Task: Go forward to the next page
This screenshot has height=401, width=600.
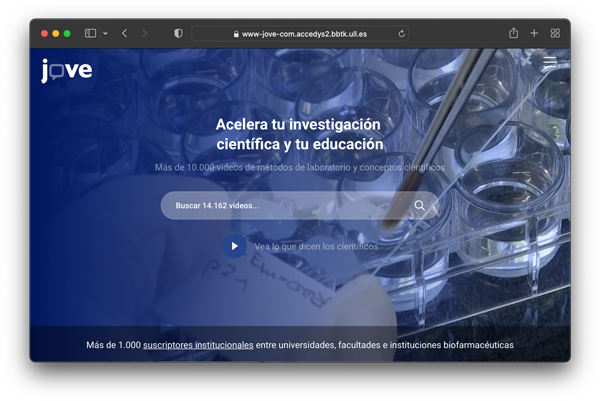Action: pos(144,33)
